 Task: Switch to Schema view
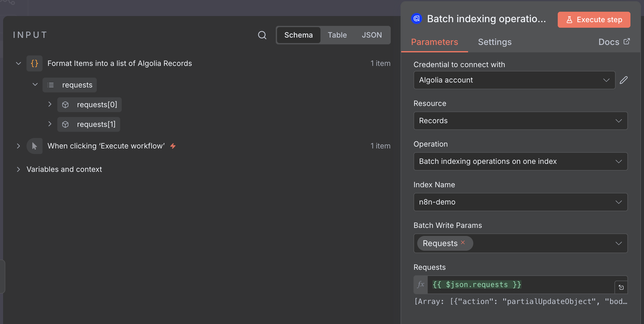298,35
